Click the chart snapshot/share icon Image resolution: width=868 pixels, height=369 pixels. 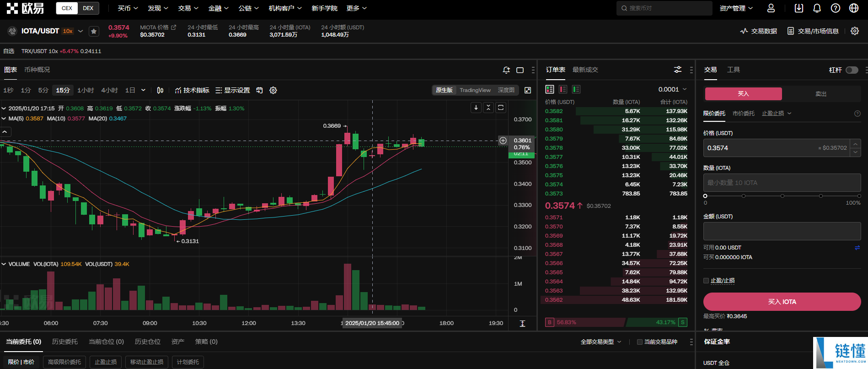click(x=259, y=90)
